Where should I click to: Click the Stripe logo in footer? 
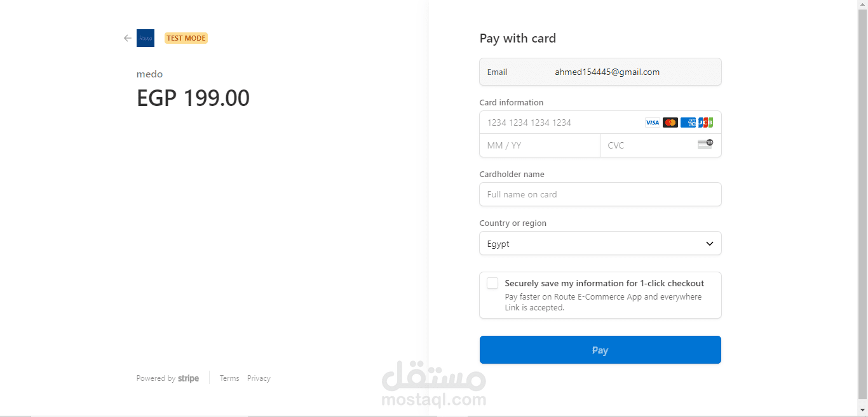188,378
